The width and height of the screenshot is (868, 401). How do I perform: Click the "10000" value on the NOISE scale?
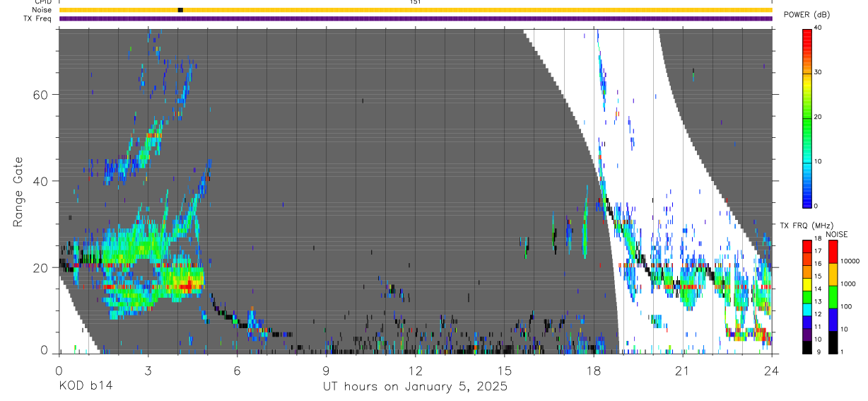850,262
